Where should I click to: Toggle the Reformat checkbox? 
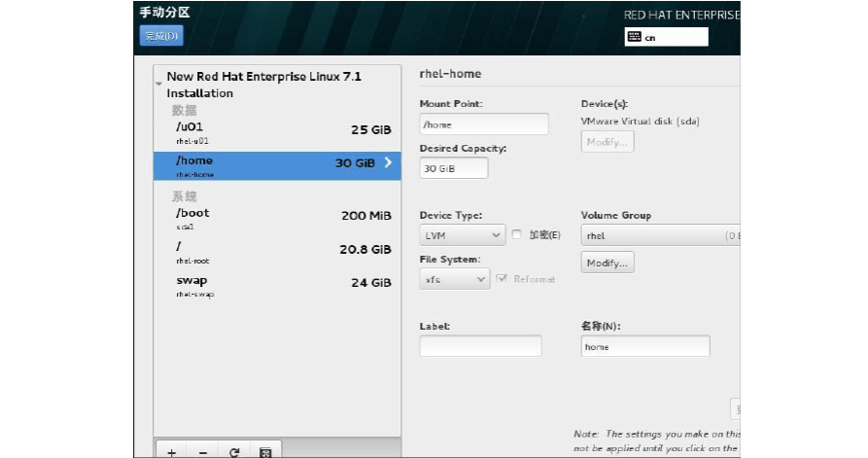point(502,279)
